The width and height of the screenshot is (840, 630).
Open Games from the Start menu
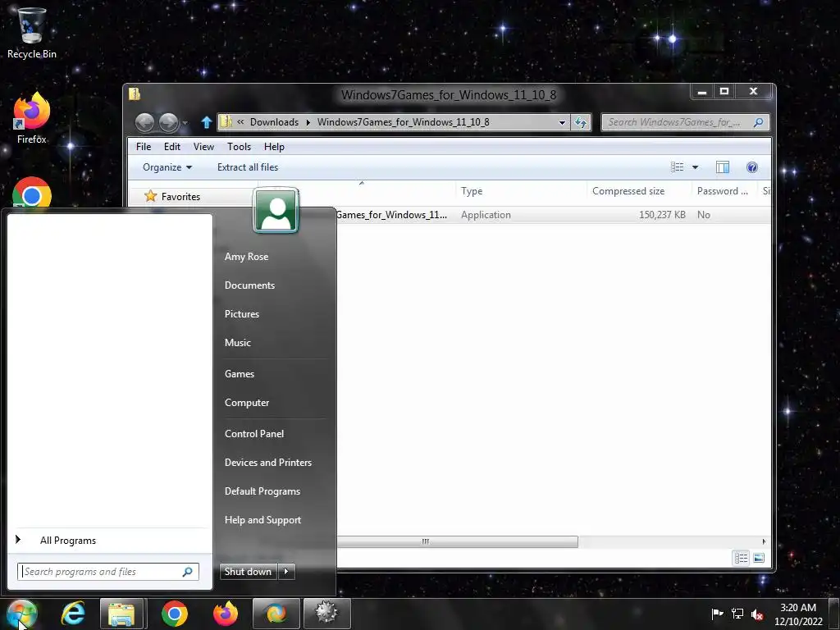[240, 374]
